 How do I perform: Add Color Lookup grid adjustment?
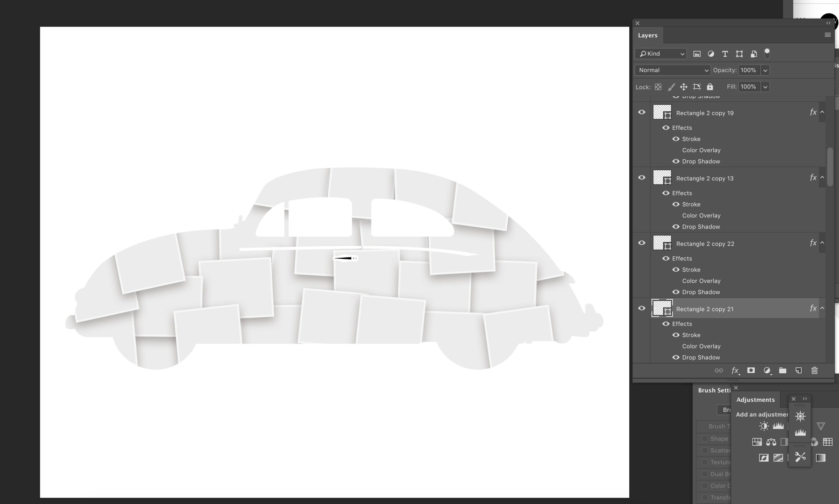pos(828,442)
